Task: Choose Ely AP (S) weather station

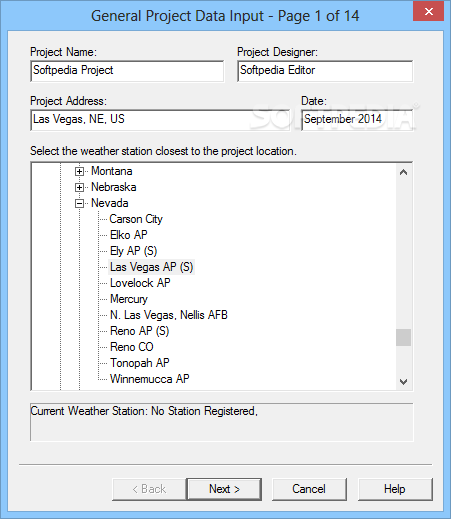Action: [133, 251]
